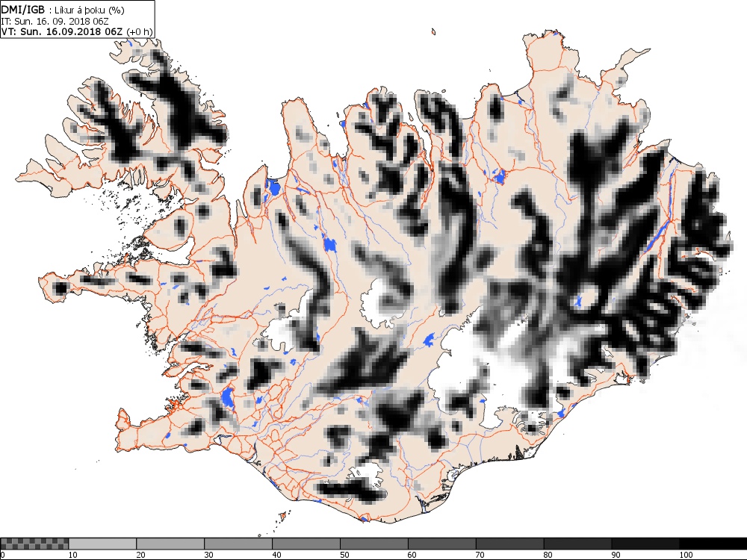Click the '100' legend scale label
This screenshot has height=560, width=747.
click(x=686, y=555)
